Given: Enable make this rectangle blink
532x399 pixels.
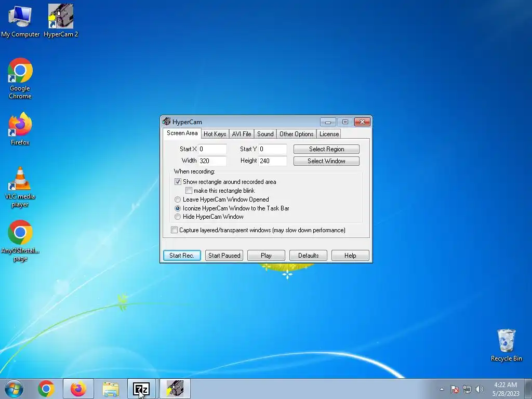Looking at the screenshot, I should 189,191.
